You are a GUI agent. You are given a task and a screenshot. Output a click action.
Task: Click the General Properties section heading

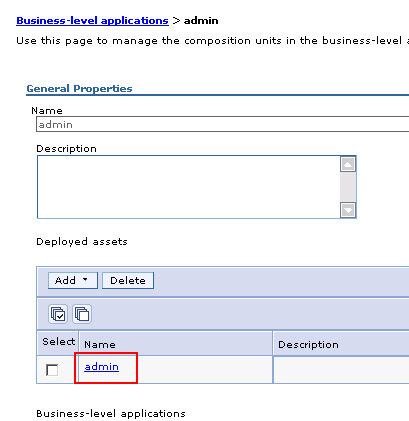(79, 89)
